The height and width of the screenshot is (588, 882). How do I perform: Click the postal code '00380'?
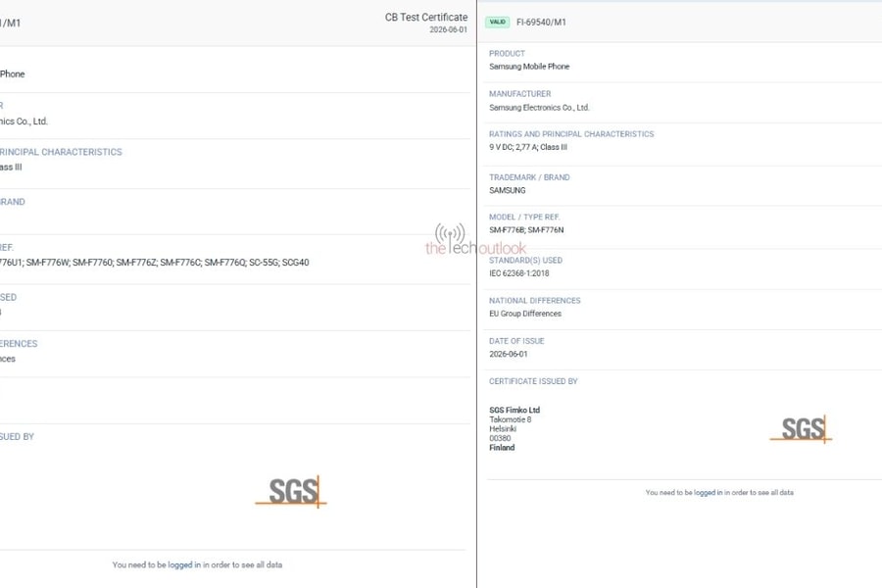point(500,438)
